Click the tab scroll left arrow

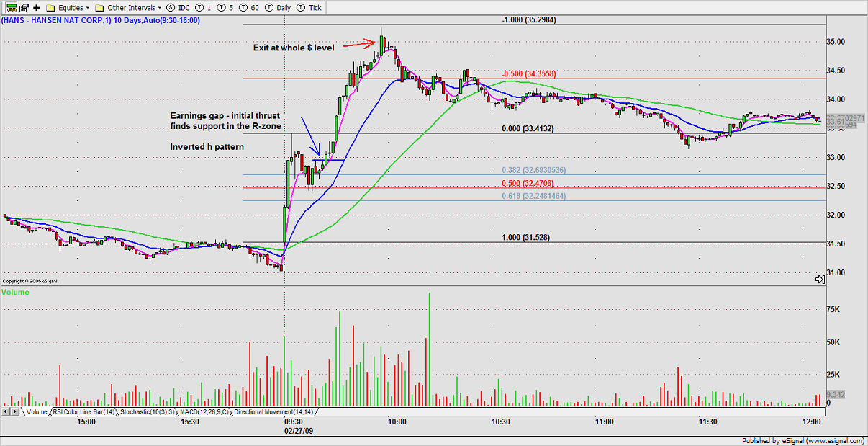click(6, 411)
